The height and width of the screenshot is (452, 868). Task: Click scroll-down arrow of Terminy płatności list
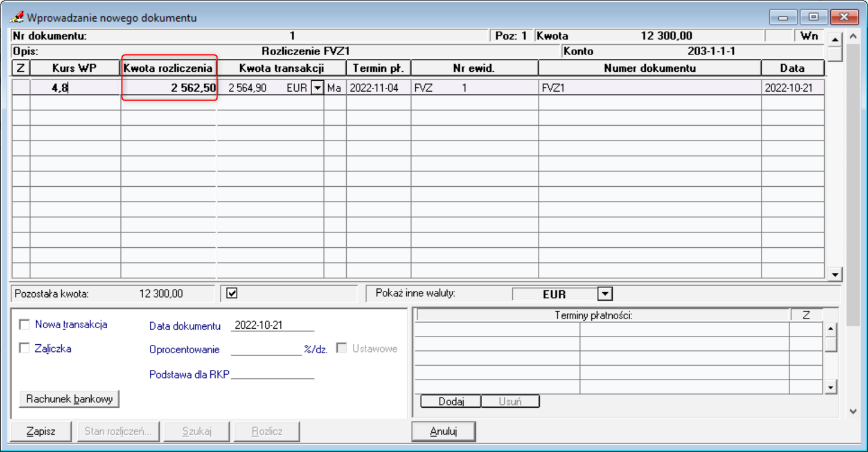point(830,387)
